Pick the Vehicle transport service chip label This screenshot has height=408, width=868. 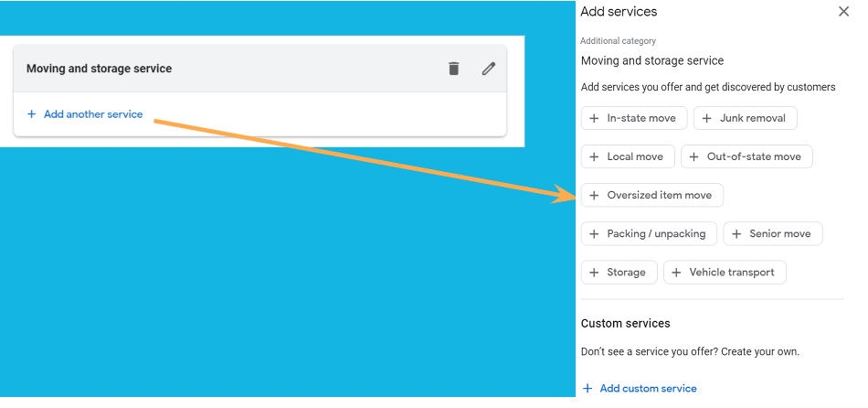tap(732, 272)
